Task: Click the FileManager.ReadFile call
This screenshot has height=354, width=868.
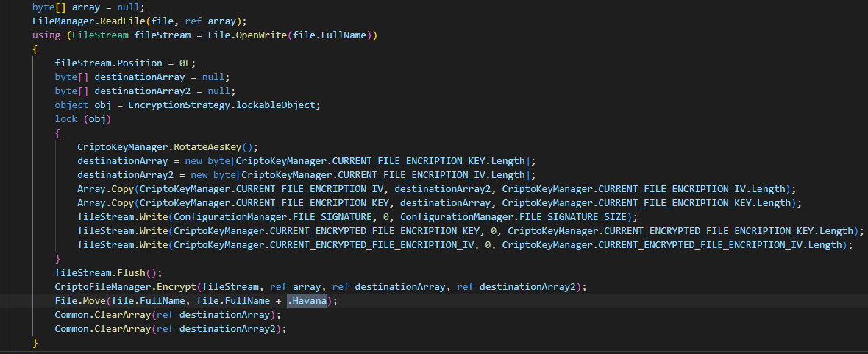Action: click(140, 21)
